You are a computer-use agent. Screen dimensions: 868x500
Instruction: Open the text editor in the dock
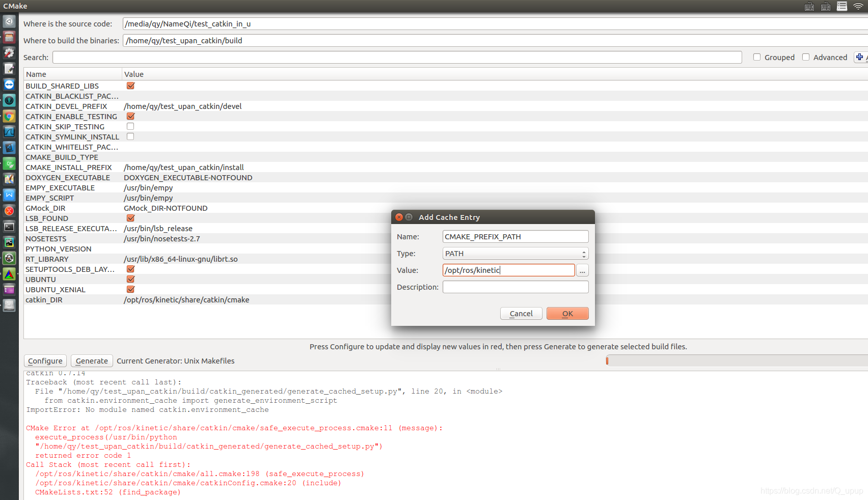coord(9,69)
